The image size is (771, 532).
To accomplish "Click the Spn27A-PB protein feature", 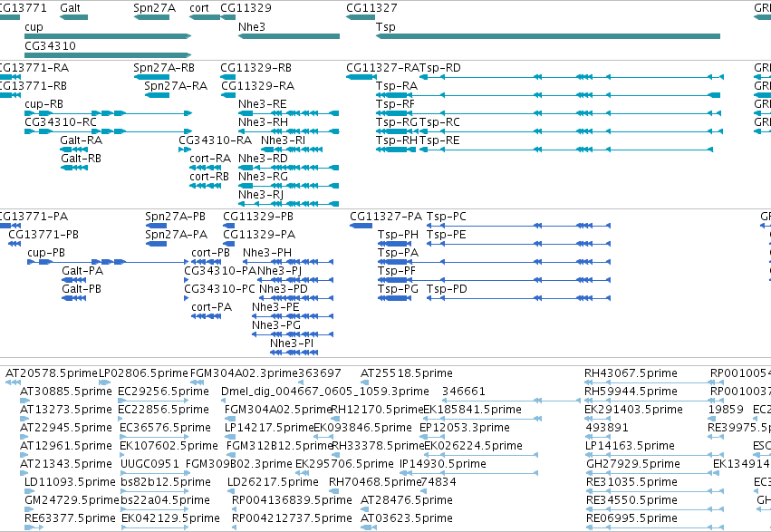I will (x=157, y=226).
